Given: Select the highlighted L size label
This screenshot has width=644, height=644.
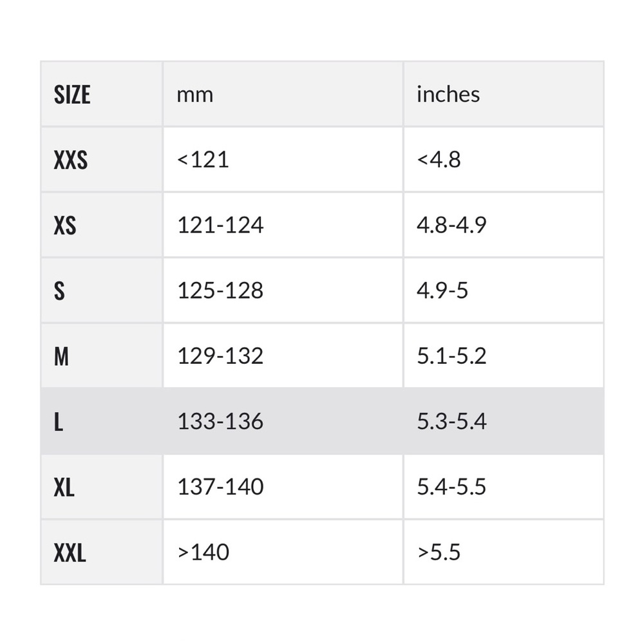Looking at the screenshot, I should tap(59, 422).
